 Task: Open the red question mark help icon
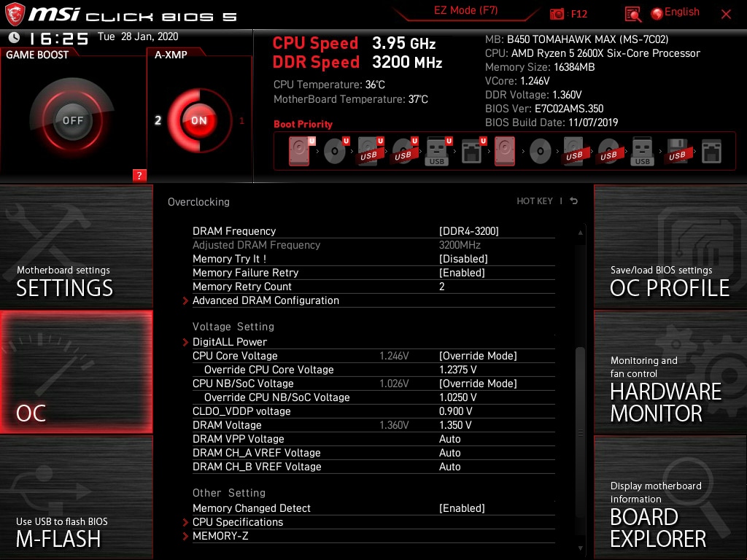tap(139, 175)
